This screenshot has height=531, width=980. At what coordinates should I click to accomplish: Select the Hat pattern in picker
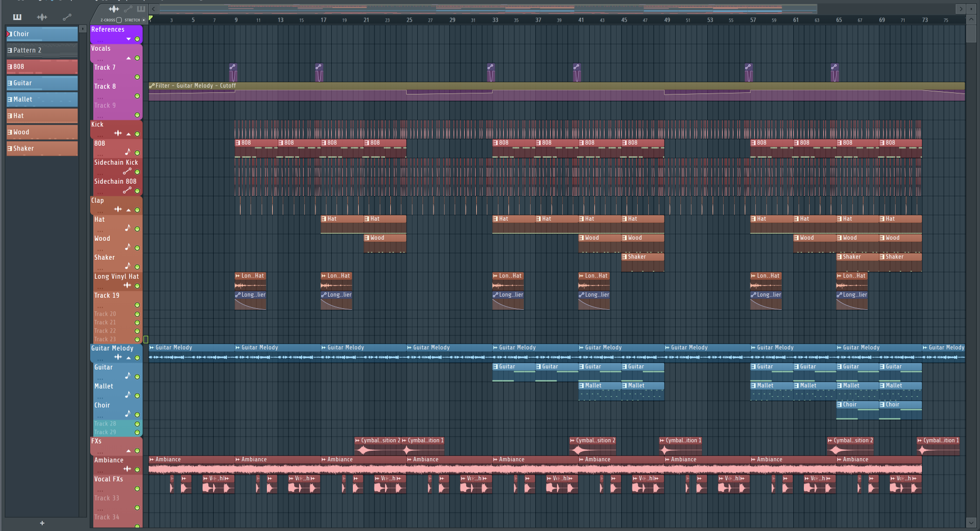(x=42, y=116)
